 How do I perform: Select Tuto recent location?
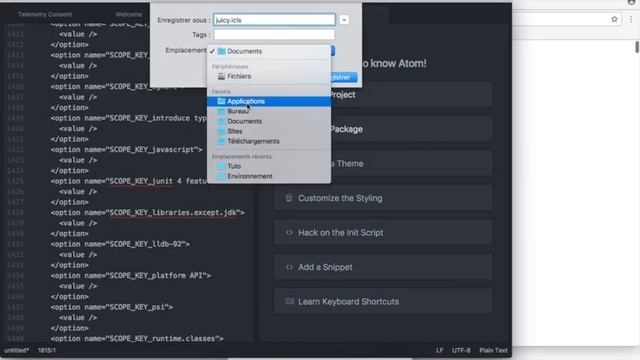click(269, 166)
